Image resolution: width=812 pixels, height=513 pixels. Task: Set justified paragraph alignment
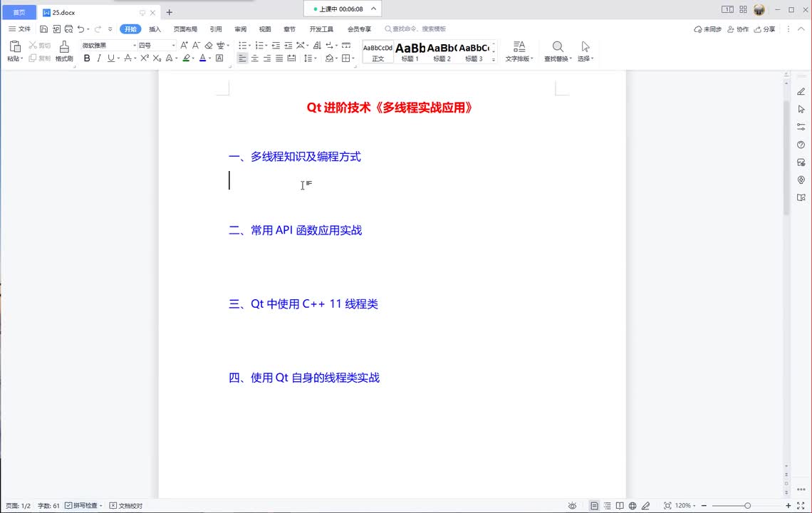(x=279, y=58)
